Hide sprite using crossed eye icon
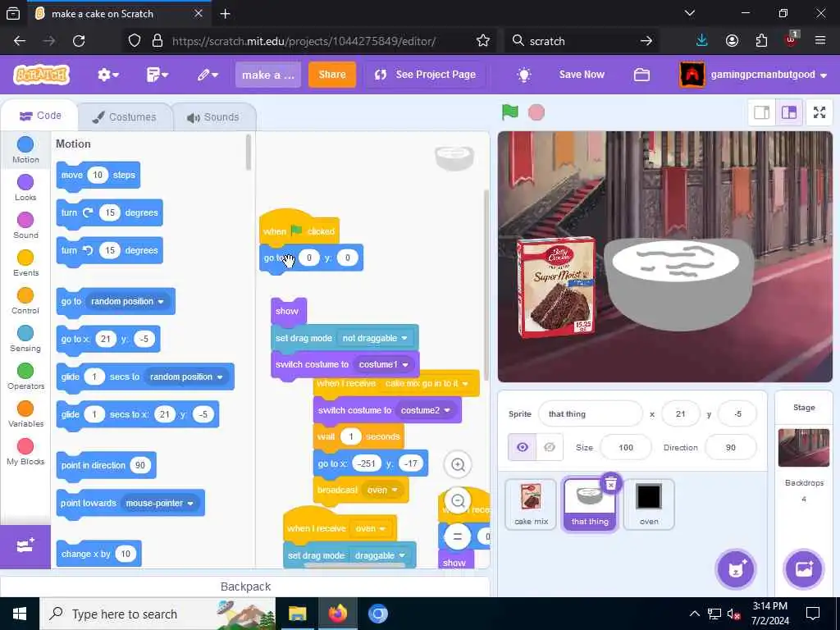 (550, 447)
